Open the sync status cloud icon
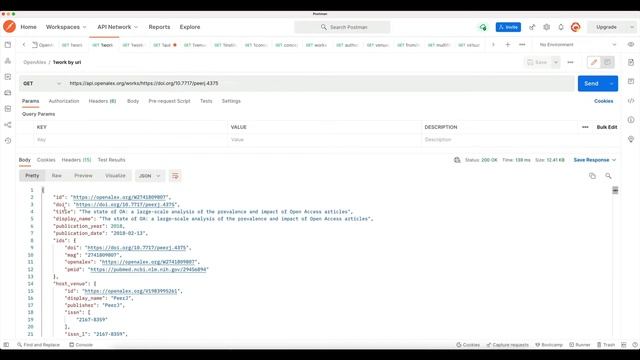 pos(483,27)
